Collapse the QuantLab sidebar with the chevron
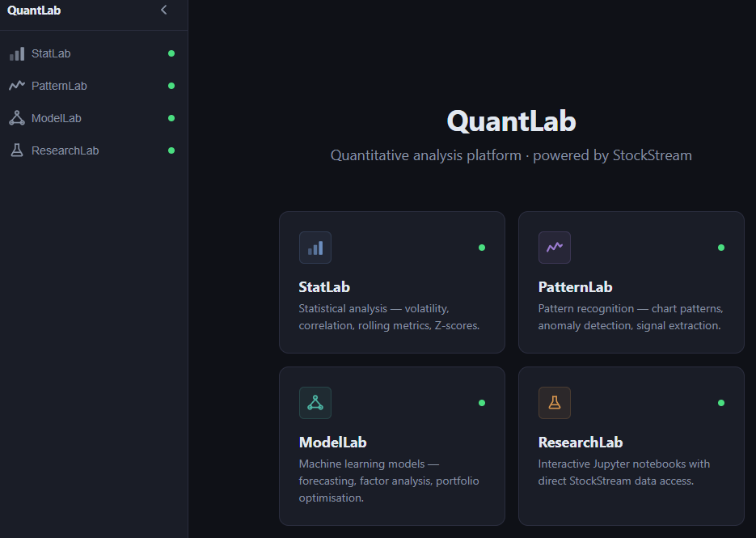The image size is (756, 538). tap(164, 11)
